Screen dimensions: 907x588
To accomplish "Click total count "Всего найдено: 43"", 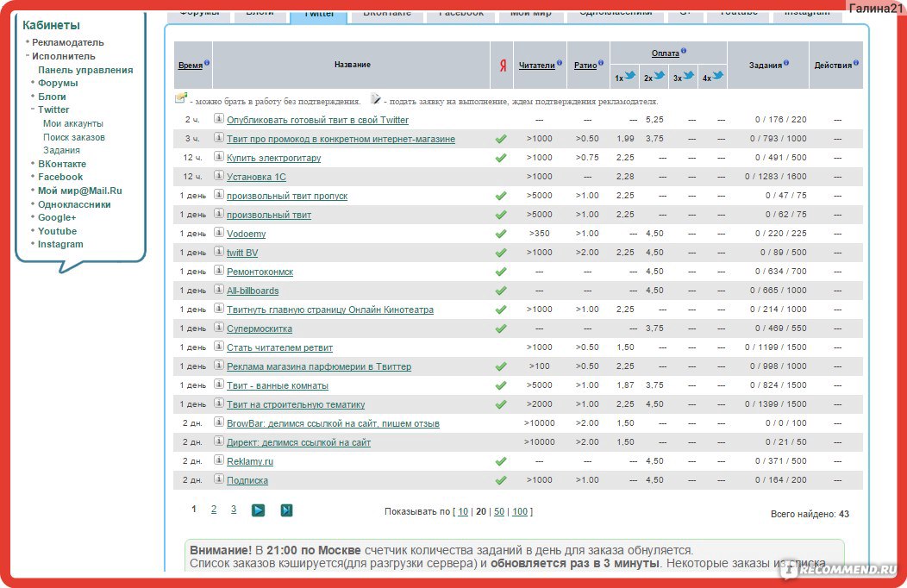I will pyautogui.click(x=810, y=513).
